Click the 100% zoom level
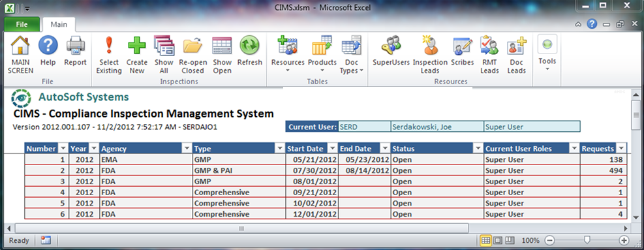 coord(530,240)
